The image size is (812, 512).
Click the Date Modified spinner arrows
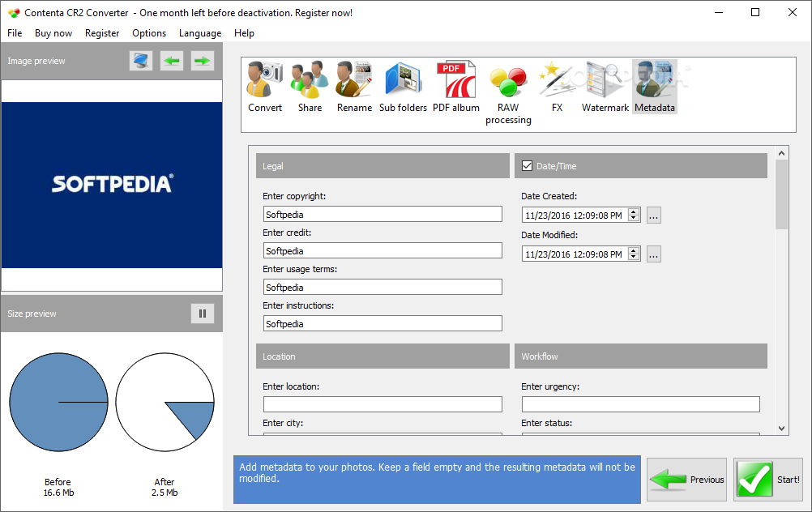(x=634, y=254)
